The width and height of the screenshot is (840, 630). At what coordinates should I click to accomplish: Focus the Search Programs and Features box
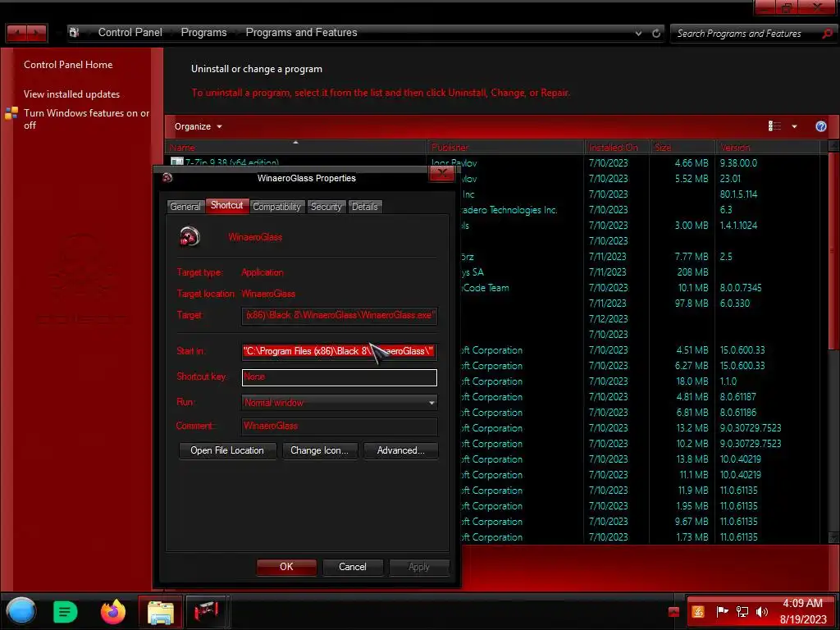click(746, 34)
